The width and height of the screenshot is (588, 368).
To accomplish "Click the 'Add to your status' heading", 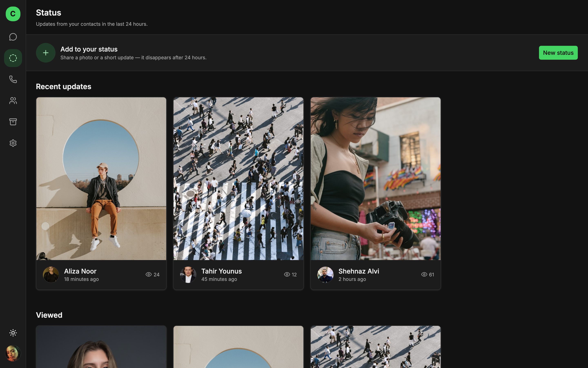I will (x=89, y=49).
